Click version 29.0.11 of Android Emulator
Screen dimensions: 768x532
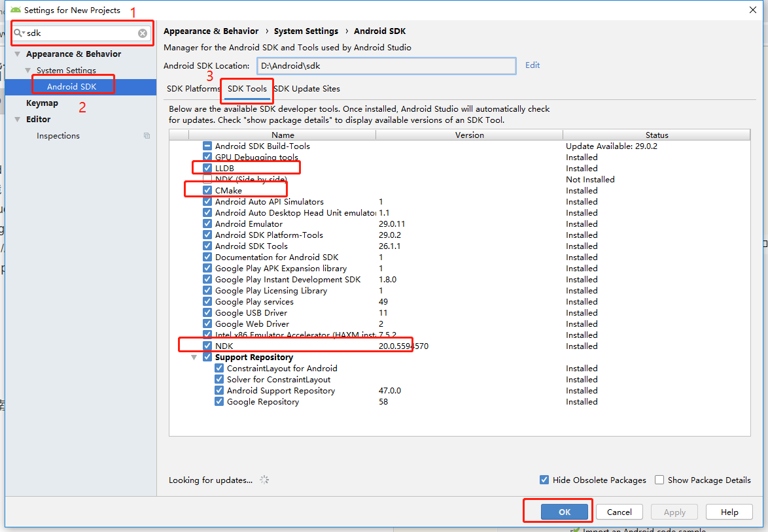coord(392,224)
